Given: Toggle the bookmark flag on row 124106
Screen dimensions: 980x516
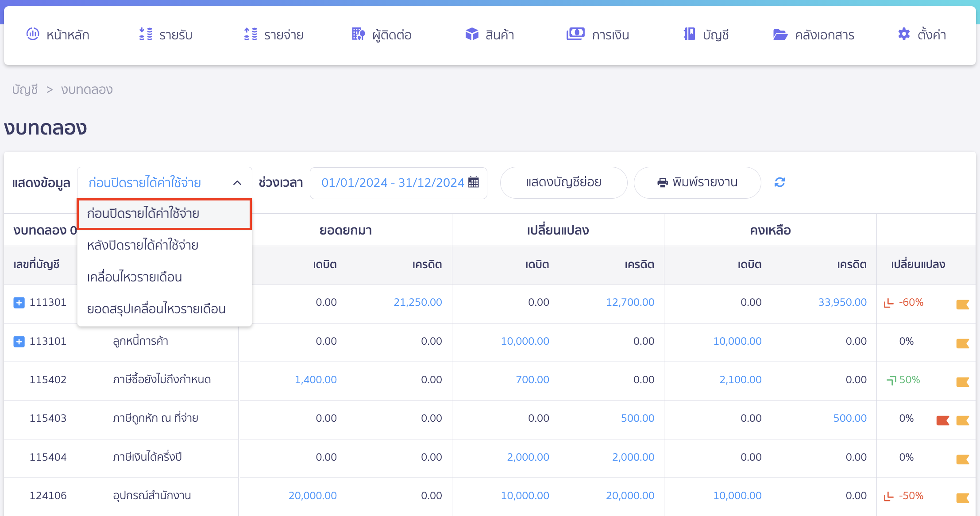Looking at the screenshot, I should click(962, 496).
